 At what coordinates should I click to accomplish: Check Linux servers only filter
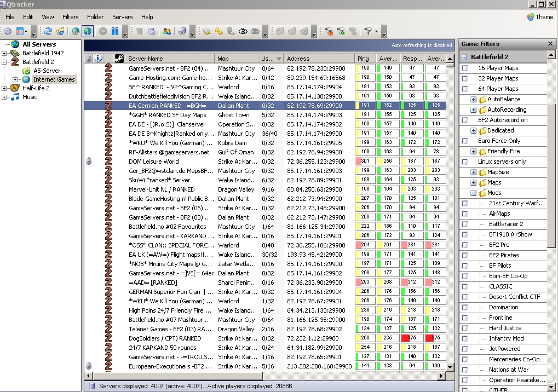tap(465, 162)
